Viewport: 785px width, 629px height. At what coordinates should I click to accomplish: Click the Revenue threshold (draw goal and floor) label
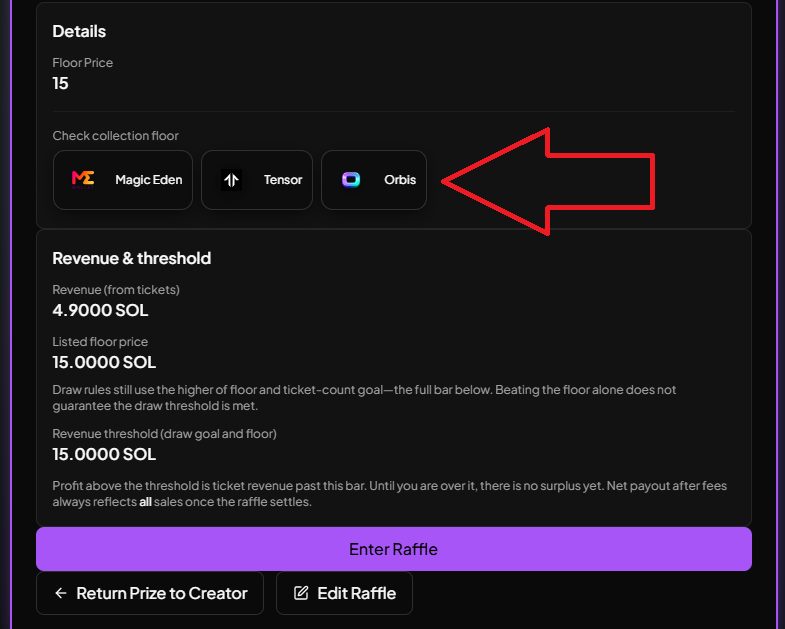[x=165, y=434]
